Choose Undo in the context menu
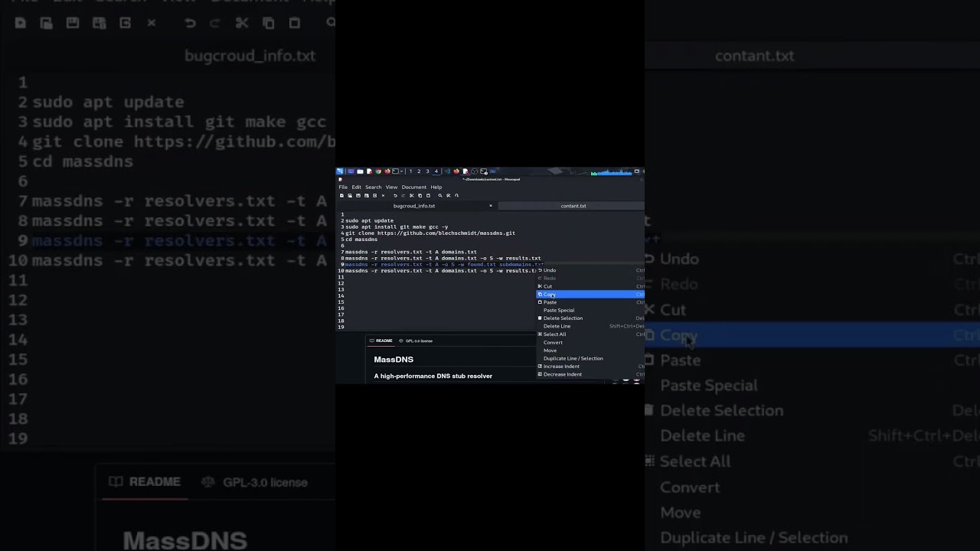 (590, 270)
